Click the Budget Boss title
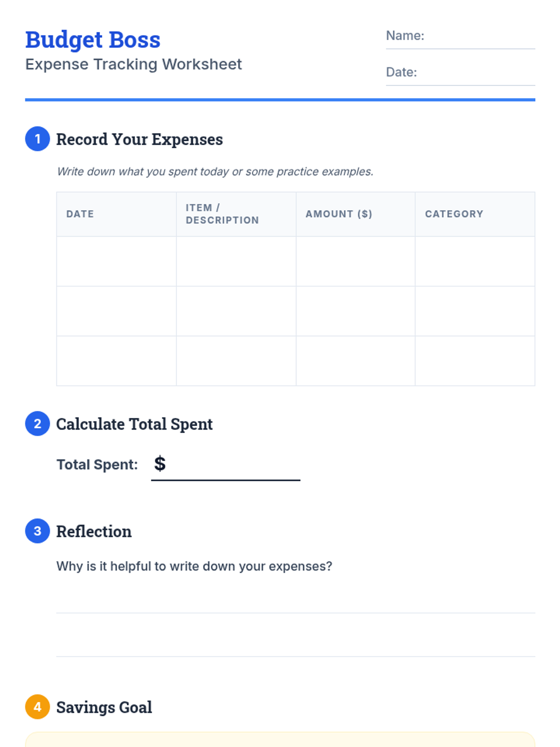The width and height of the screenshot is (560, 747). (x=92, y=40)
